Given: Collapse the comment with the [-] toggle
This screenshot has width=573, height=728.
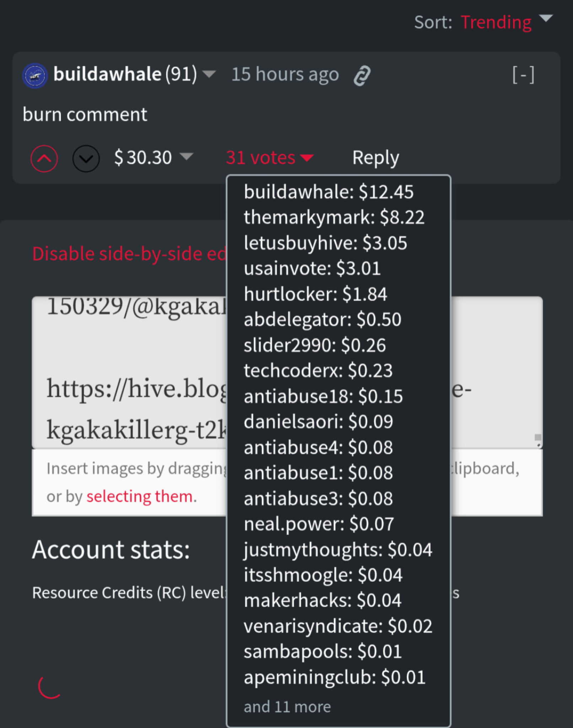Looking at the screenshot, I should [523, 75].
